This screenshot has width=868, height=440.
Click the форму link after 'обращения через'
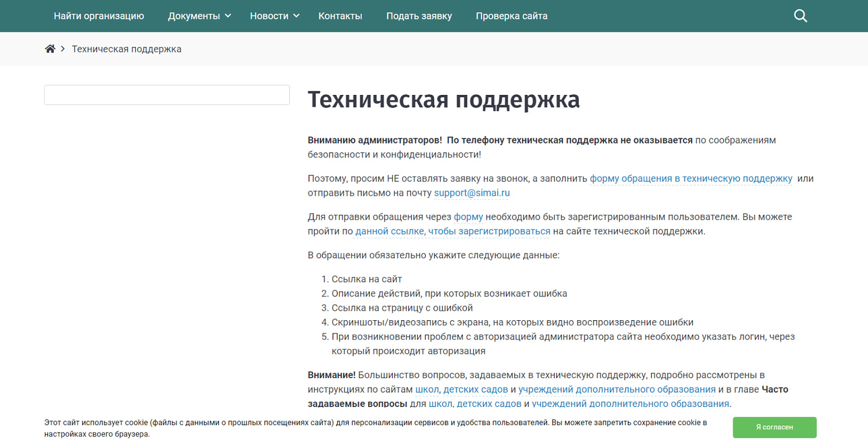tap(468, 217)
